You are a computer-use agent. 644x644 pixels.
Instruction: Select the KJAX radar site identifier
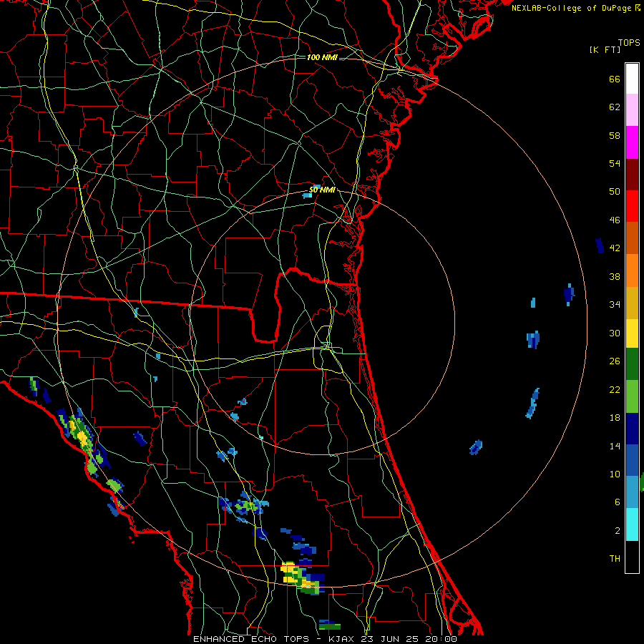tap(341, 639)
